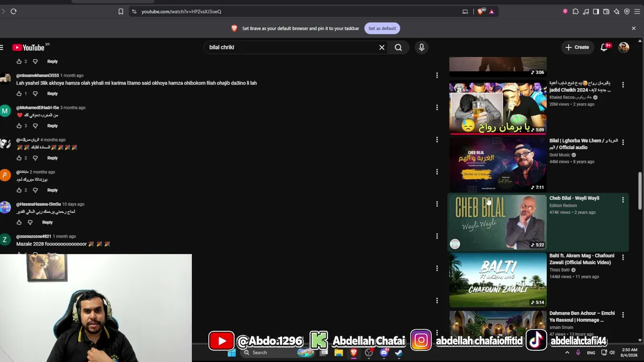The image size is (644, 362).
Task: Switch the ENG input language indicator
Action: point(591,353)
